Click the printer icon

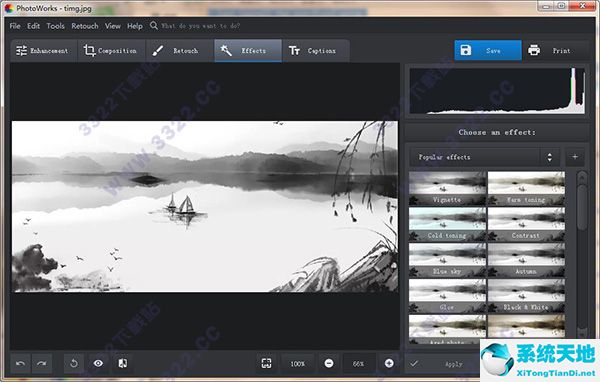534,50
